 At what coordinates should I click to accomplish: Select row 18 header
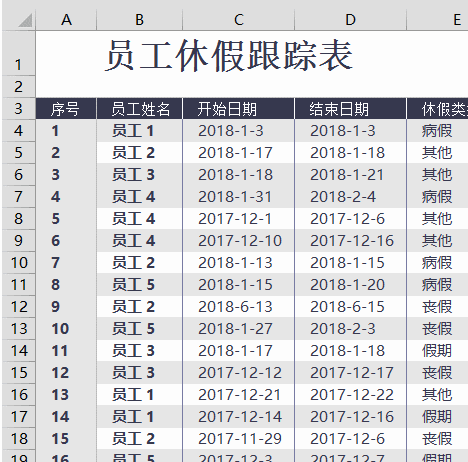click(x=19, y=439)
